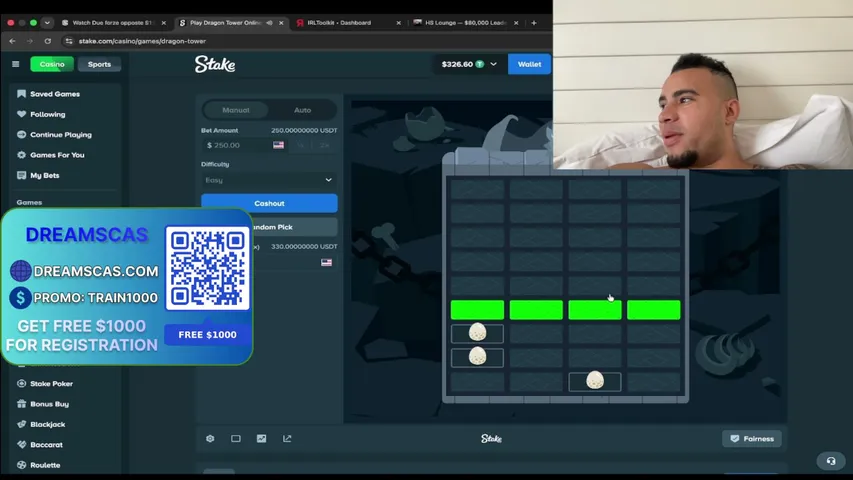Viewport: 853px width, 480px height.
Task: Open Saved Games in sidebar
Action: (54, 94)
